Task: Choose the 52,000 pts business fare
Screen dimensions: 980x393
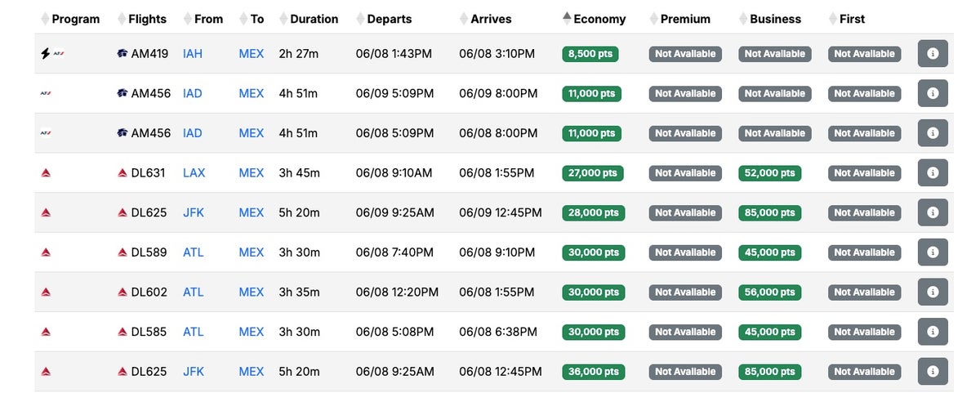Action: tap(770, 173)
